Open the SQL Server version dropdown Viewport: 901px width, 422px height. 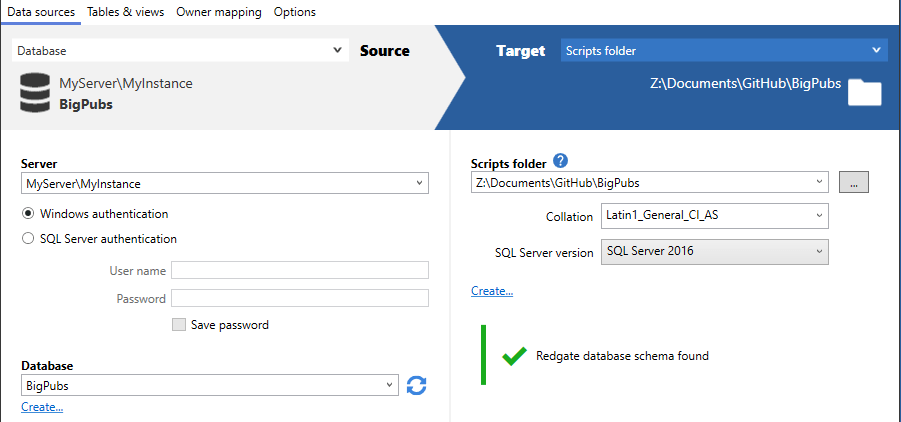[715, 252]
